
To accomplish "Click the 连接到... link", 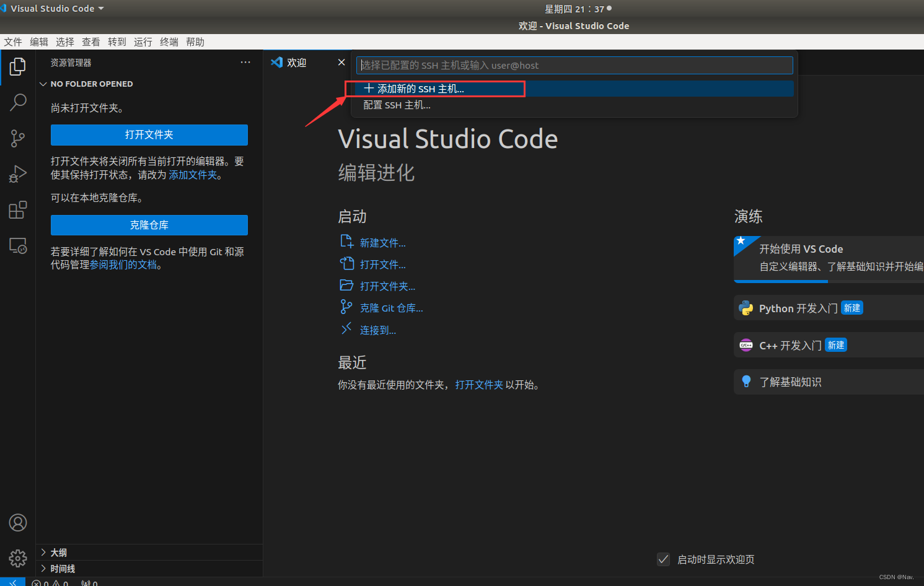I will point(378,330).
